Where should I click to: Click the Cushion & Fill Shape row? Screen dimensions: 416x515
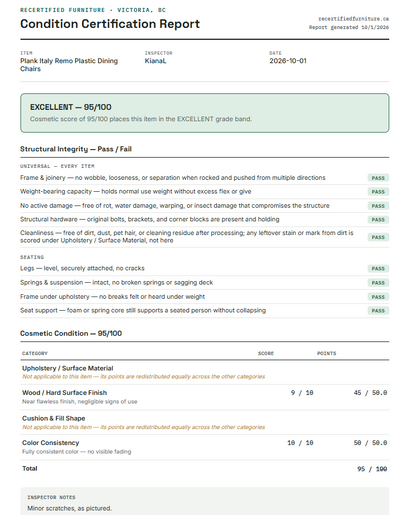click(204, 422)
